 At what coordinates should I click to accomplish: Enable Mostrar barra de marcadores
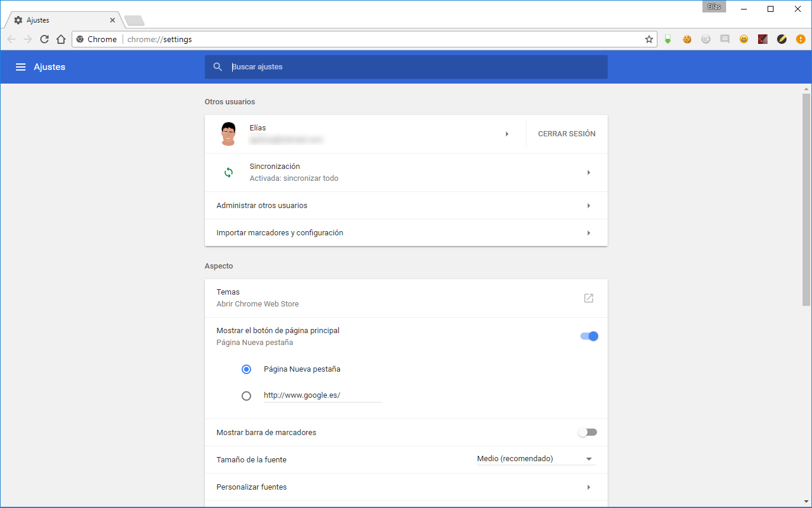point(587,432)
